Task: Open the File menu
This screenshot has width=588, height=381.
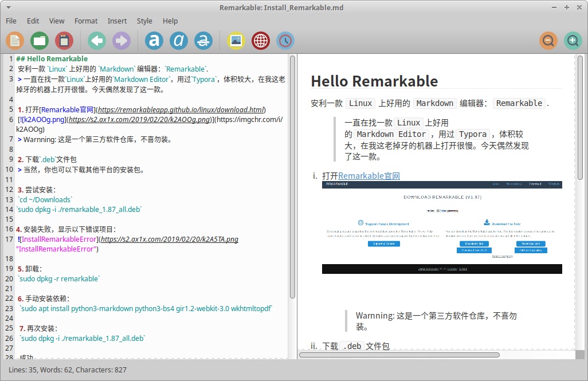Action: (11, 21)
